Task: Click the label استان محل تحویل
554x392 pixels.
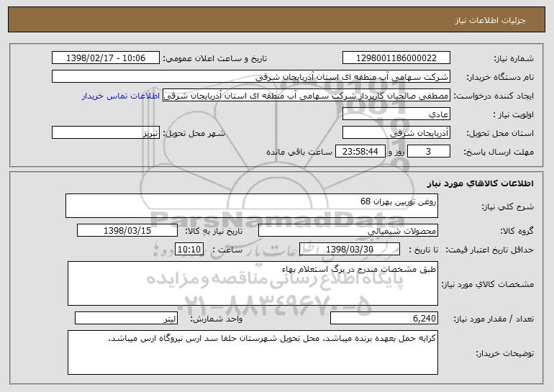Action: pos(500,134)
